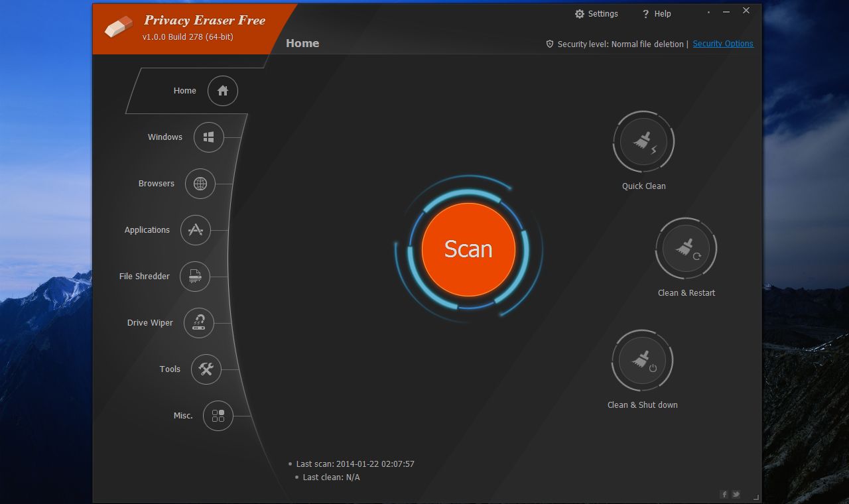
Task: Open the Tools wrench icon
Action: pyautogui.click(x=206, y=369)
